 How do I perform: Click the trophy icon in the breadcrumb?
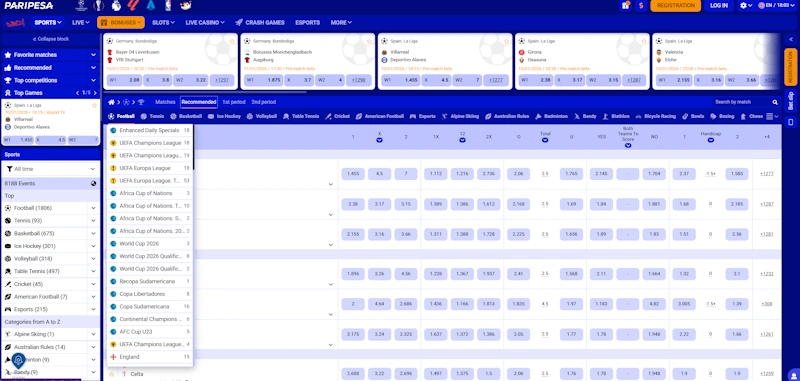click(x=141, y=102)
